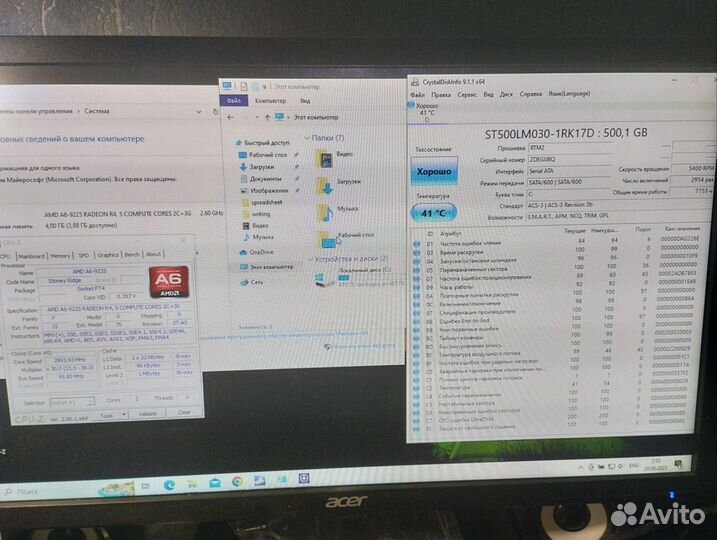Open the Диск menu in CrystalDiskInfo
The image size is (717, 540).
(x=506, y=94)
